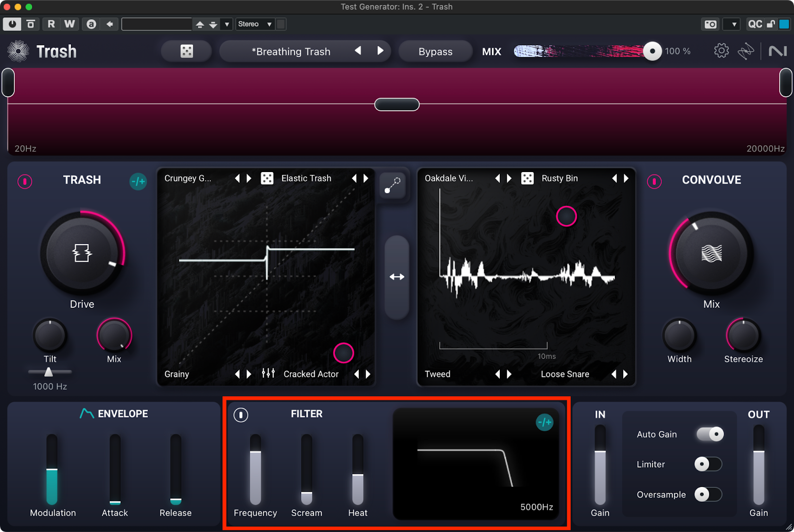Click the Breathing Trash preset name
Viewport: 794px width, 532px height.
click(291, 52)
